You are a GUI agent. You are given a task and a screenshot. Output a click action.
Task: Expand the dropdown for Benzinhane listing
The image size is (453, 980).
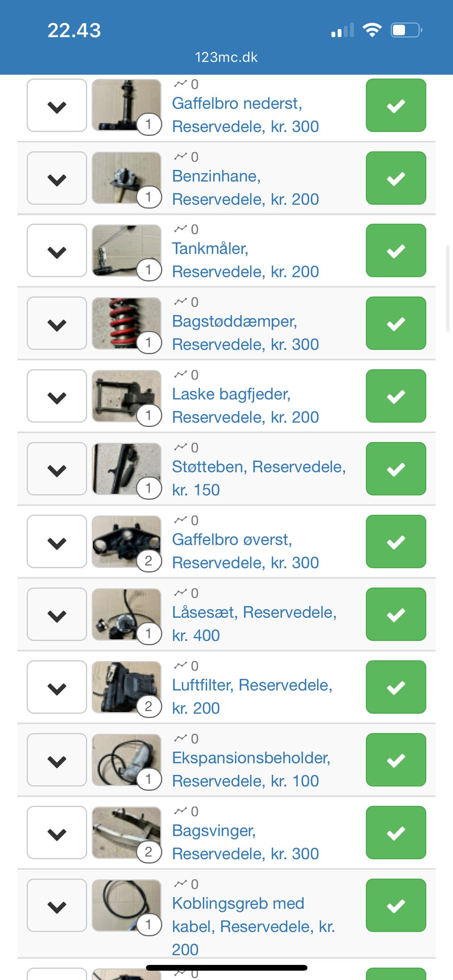pyautogui.click(x=57, y=178)
